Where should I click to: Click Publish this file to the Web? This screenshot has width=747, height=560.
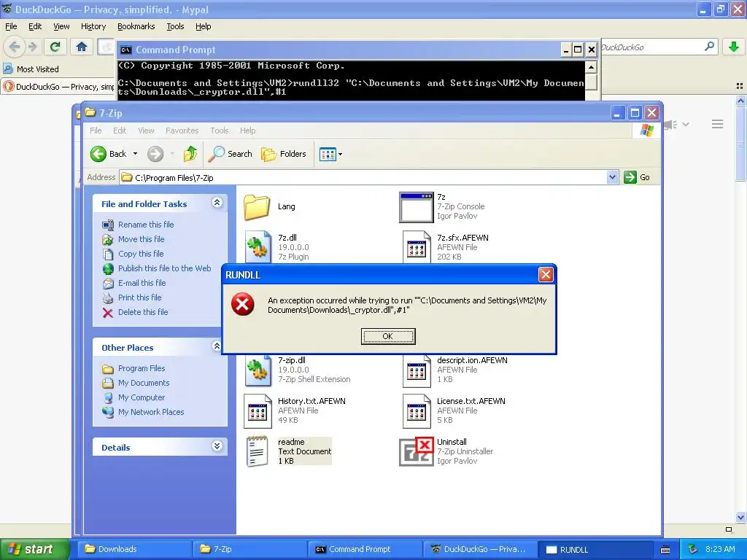click(x=164, y=268)
